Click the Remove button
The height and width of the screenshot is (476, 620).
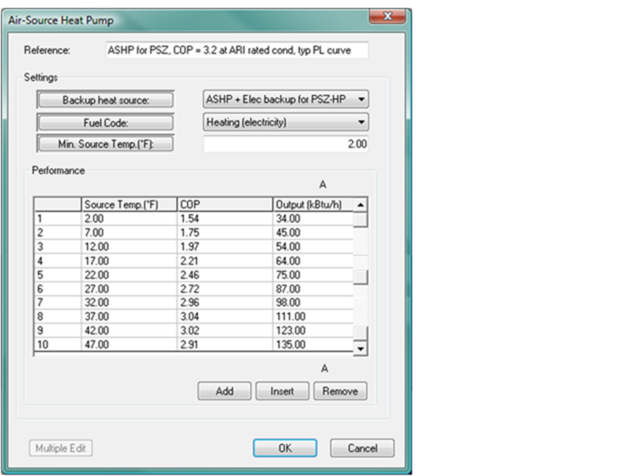340,391
